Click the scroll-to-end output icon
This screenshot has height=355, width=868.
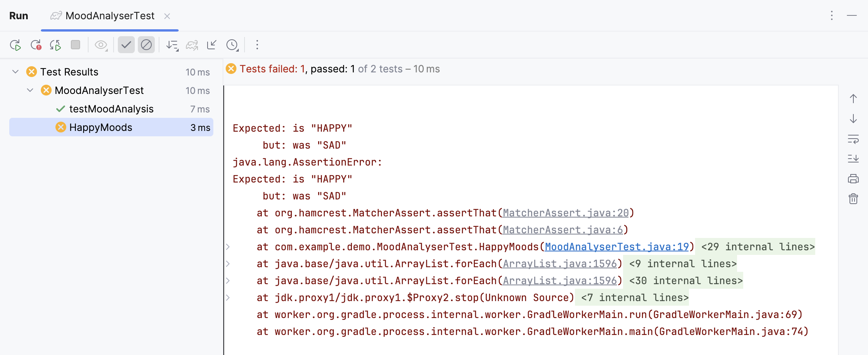point(853,159)
